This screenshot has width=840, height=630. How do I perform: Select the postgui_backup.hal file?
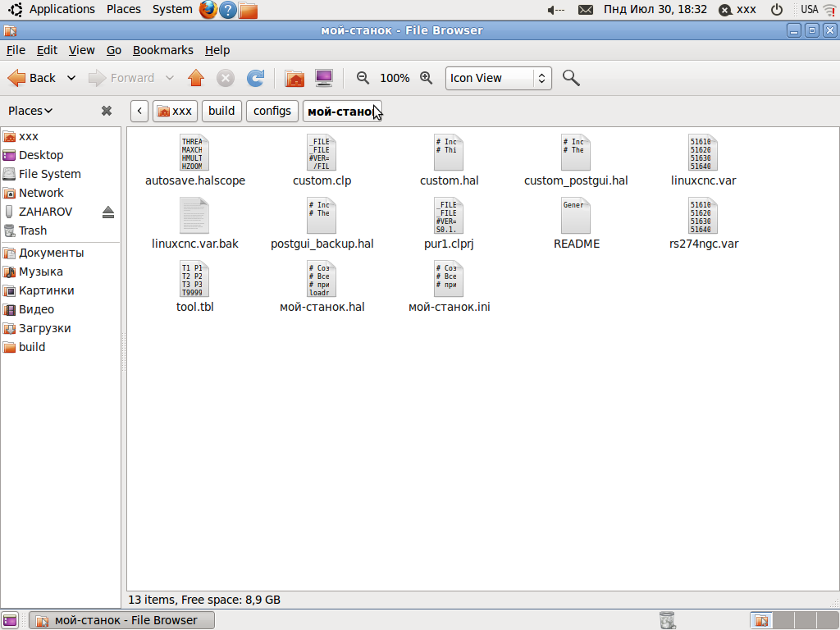click(x=322, y=224)
